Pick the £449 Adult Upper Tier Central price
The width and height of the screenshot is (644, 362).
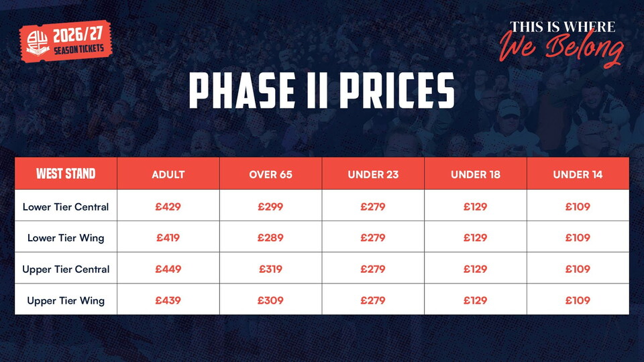pos(168,269)
